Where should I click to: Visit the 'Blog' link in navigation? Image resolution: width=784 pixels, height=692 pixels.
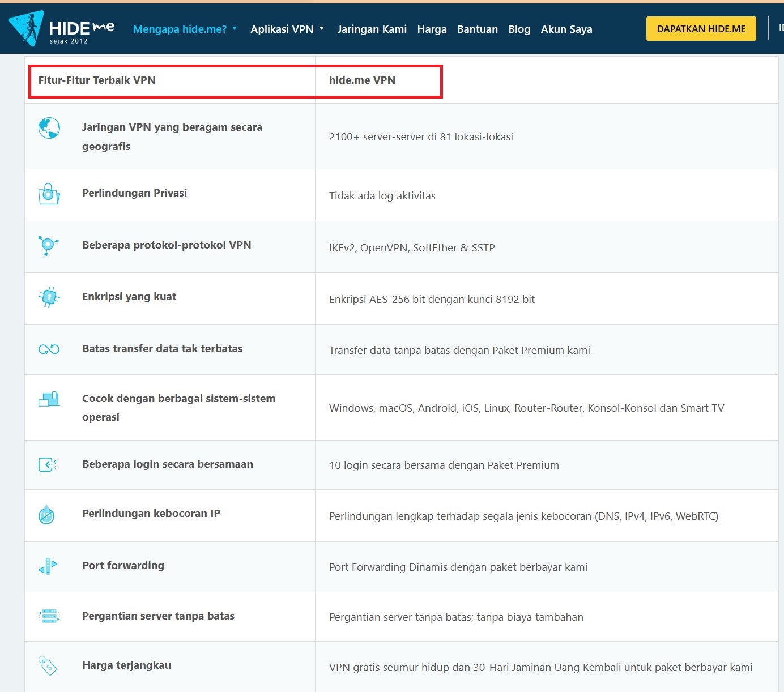(x=519, y=29)
